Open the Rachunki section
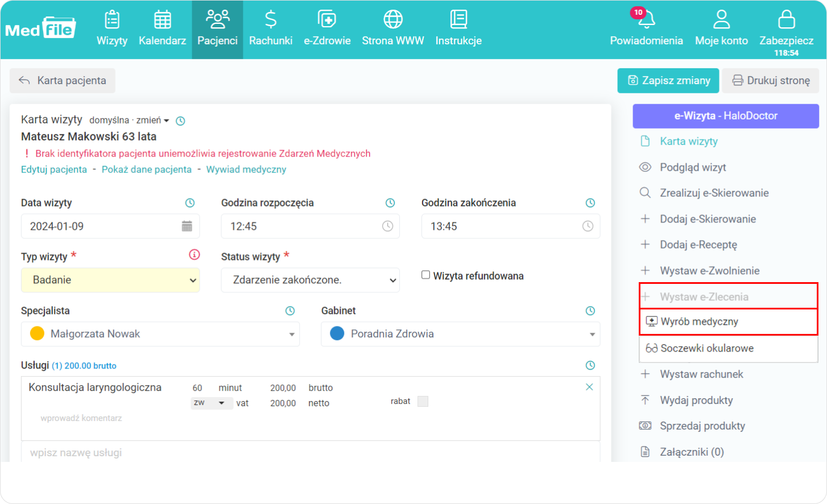This screenshot has height=504, width=827. click(x=271, y=28)
